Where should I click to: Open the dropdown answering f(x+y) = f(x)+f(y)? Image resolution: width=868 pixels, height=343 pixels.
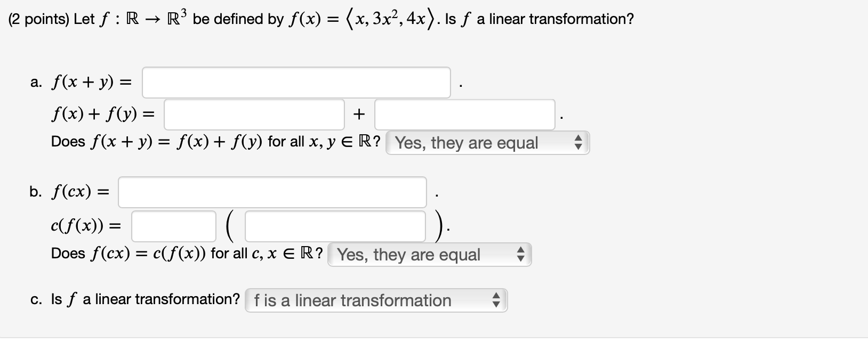487,142
